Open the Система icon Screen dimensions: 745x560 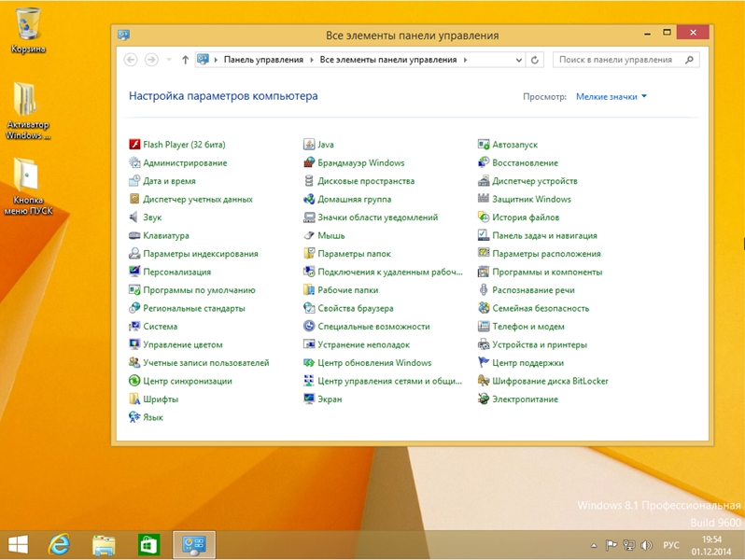click(134, 327)
